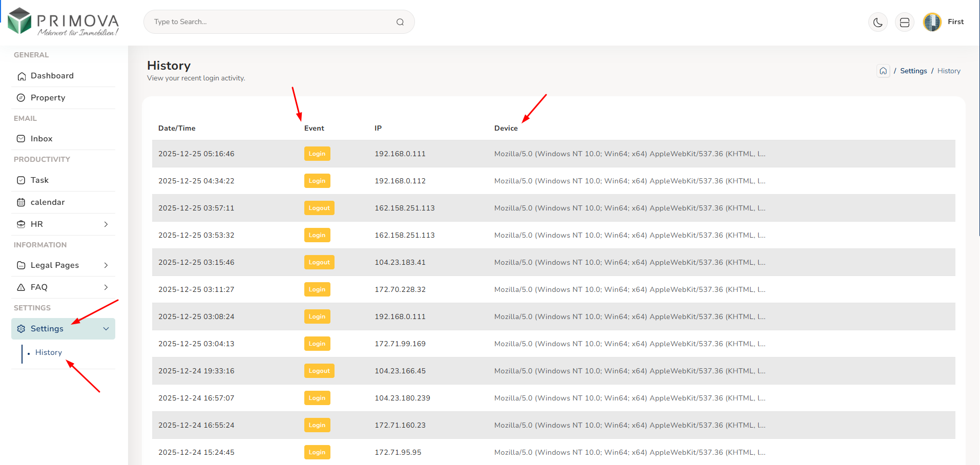This screenshot has width=980, height=465.
Task: Open Dashboard from the sidebar
Action: 52,76
